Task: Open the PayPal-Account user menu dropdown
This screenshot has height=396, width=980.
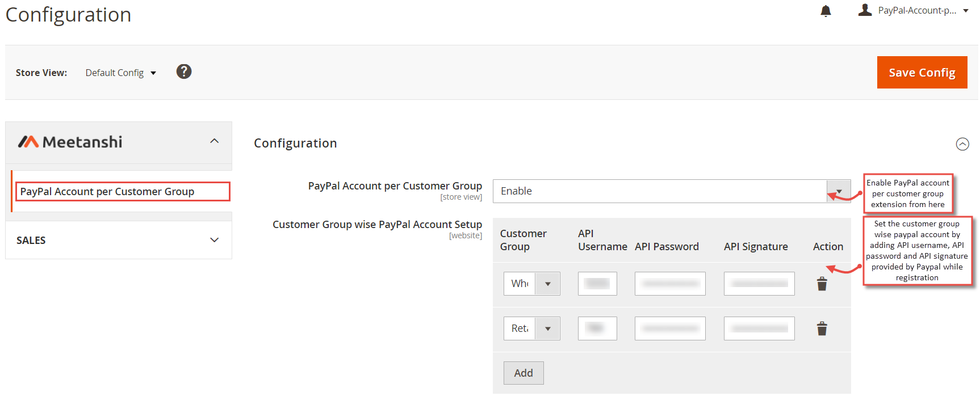Action: 923,10
